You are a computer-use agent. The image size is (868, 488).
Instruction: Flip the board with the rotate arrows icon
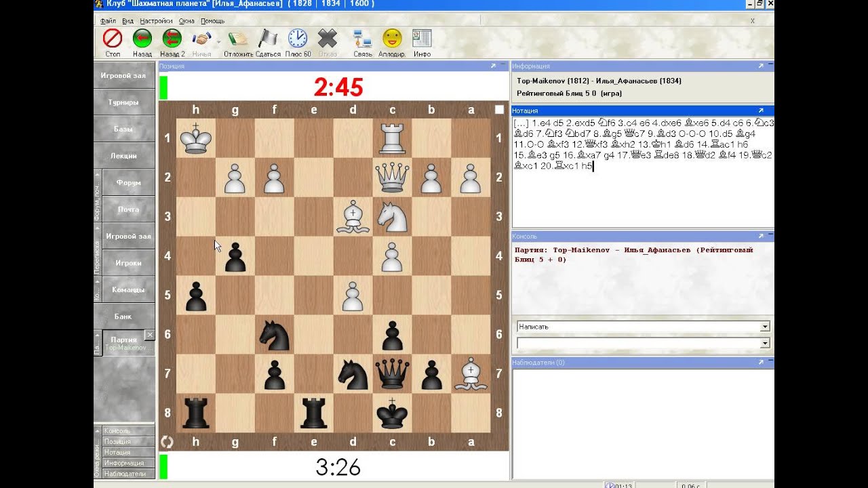tap(167, 442)
